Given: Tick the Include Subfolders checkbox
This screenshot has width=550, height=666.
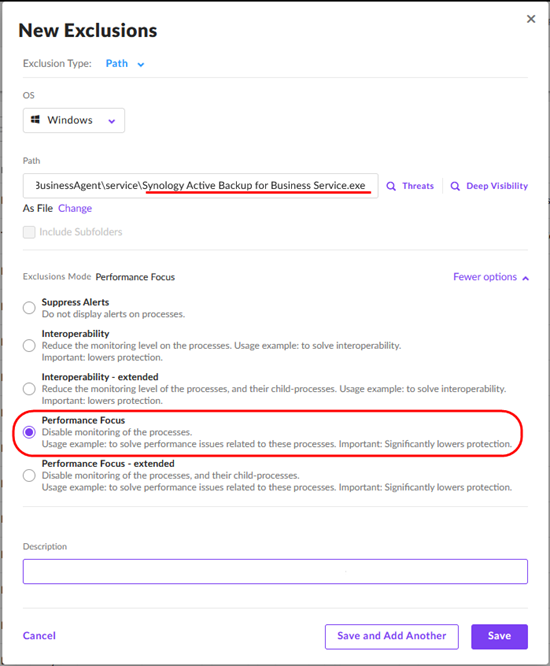Looking at the screenshot, I should pos(29,232).
